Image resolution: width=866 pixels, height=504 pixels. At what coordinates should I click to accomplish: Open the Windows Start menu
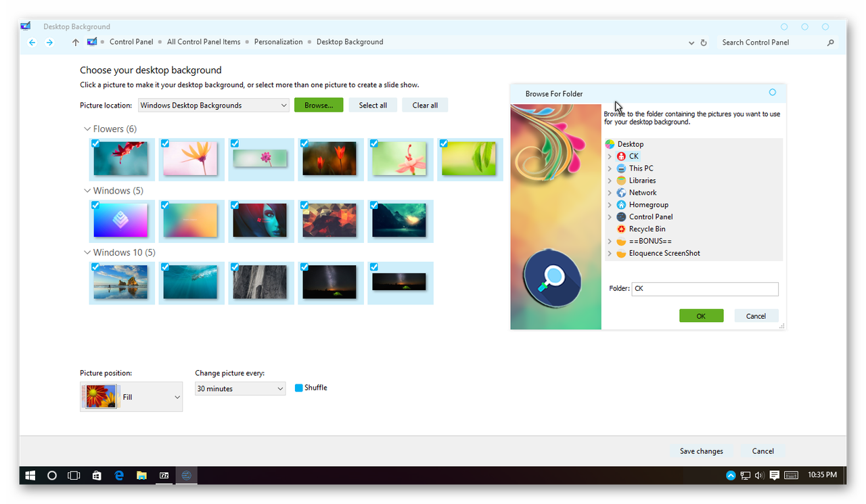click(30, 476)
